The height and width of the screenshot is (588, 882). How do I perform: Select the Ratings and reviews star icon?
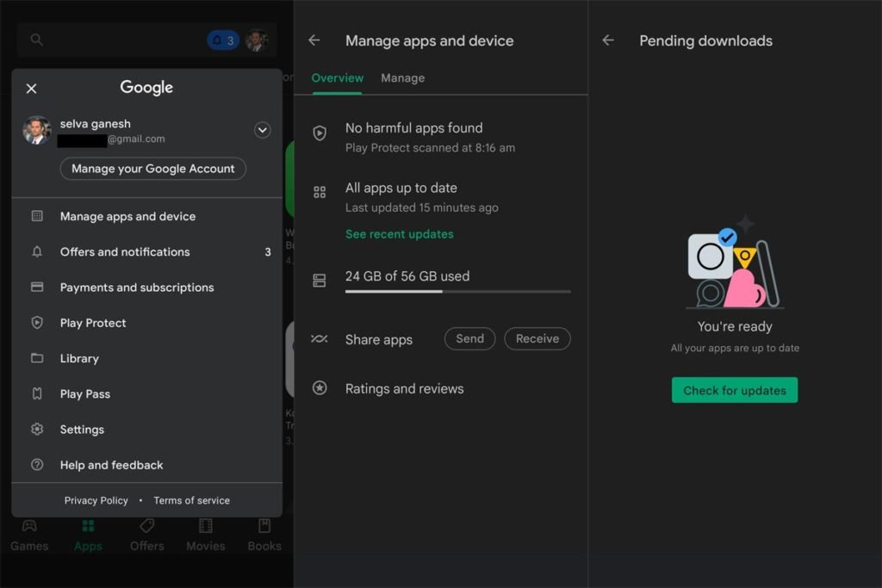(320, 388)
